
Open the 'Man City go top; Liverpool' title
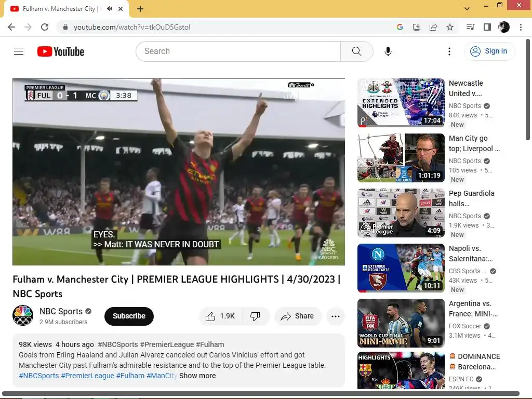[474, 143]
